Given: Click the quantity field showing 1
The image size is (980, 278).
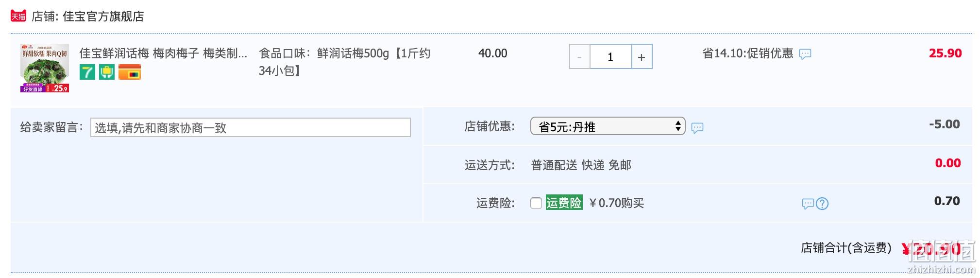Looking at the screenshot, I should (x=610, y=57).
